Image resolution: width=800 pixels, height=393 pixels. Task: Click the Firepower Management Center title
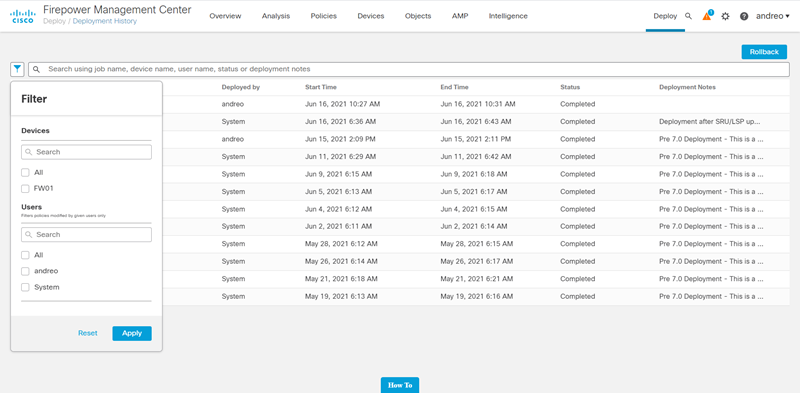click(117, 10)
